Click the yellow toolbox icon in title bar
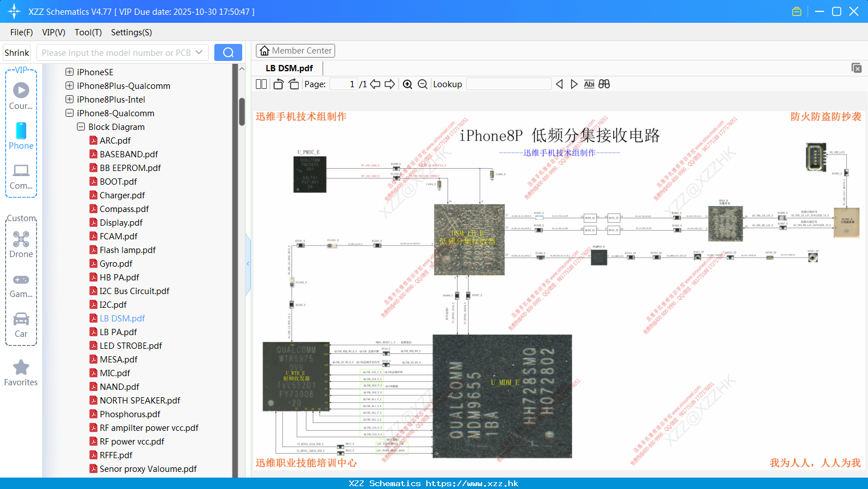Image resolution: width=868 pixels, height=489 pixels. click(x=797, y=11)
